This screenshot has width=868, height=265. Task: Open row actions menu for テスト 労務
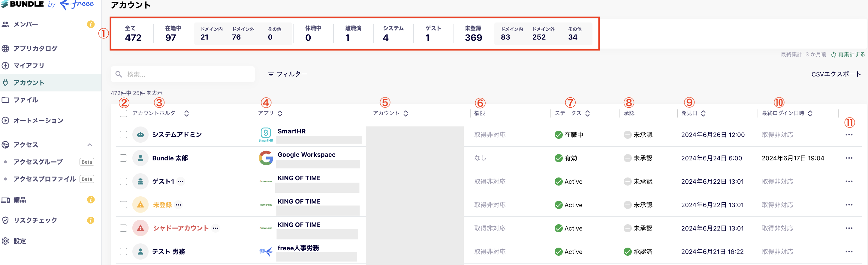coord(849,252)
